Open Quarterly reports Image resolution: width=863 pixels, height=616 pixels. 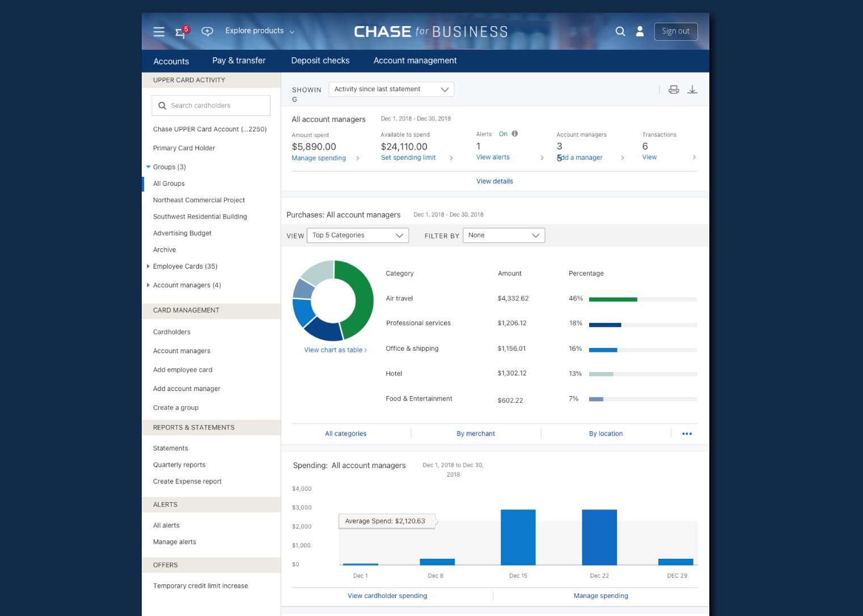tap(179, 465)
